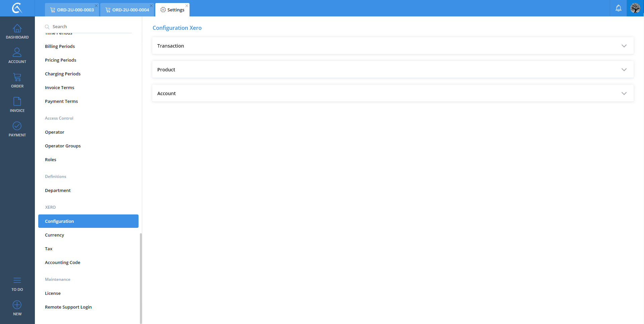Open the user profile avatar
644x324 pixels.
click(x=635, y=8)
